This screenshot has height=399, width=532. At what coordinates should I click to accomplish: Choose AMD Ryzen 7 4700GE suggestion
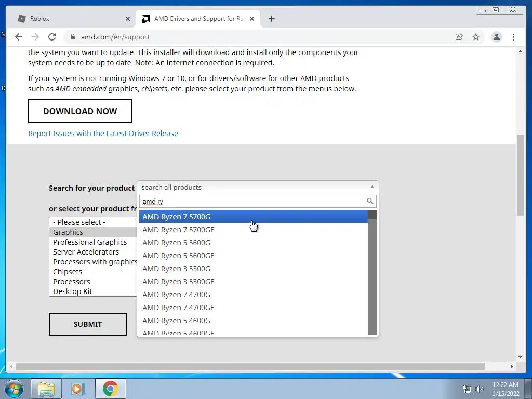[253, 308]
